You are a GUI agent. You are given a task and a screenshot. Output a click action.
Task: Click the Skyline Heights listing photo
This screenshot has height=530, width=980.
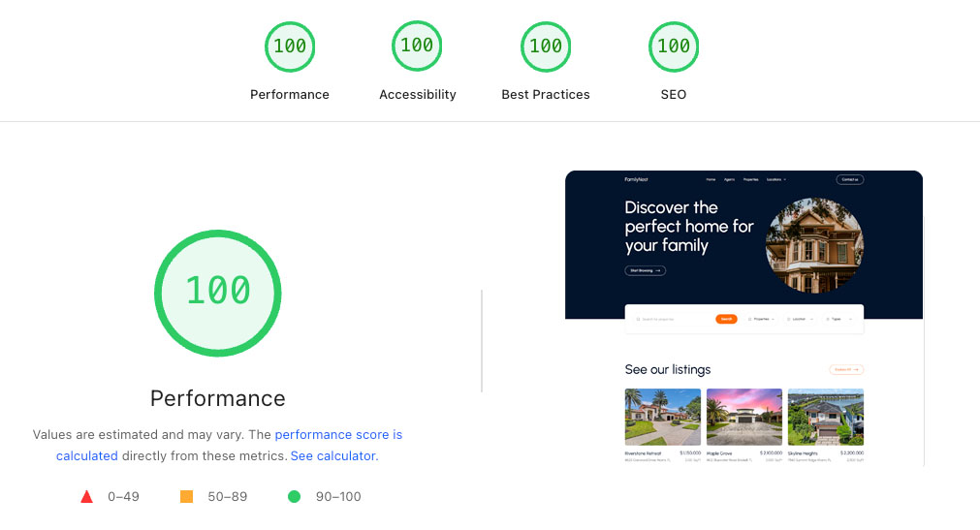826,417
